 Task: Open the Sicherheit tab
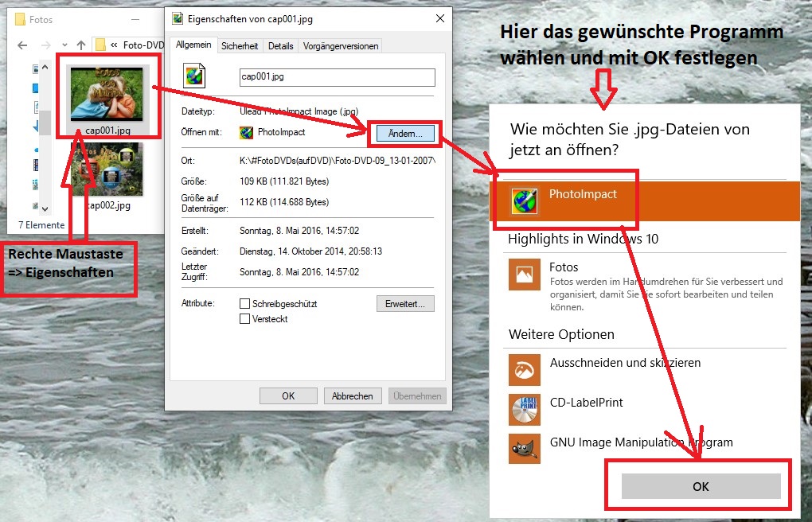point(240,46)
